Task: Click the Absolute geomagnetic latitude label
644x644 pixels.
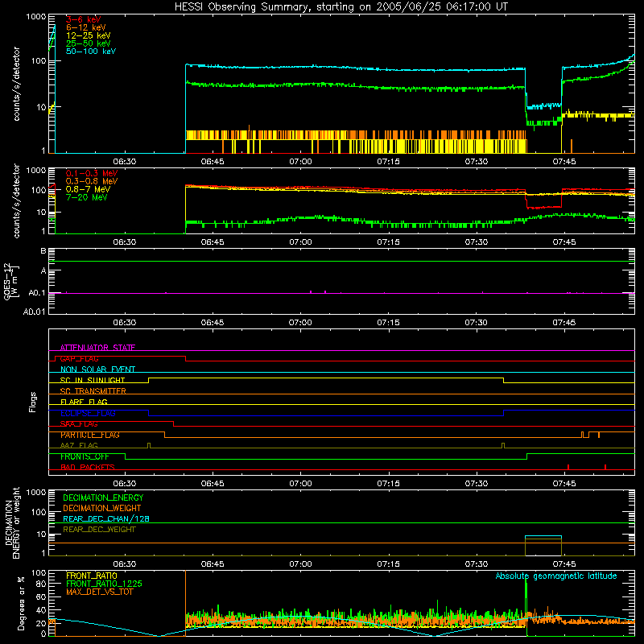Action: pos(556,576)
